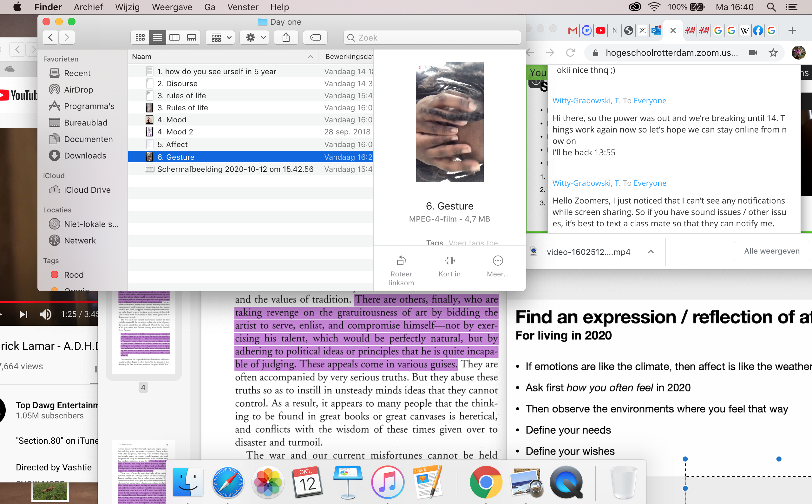Open the Weergave menu
Image resolution: width=812 pixels, height=504 pixels.
click(172, 7)
